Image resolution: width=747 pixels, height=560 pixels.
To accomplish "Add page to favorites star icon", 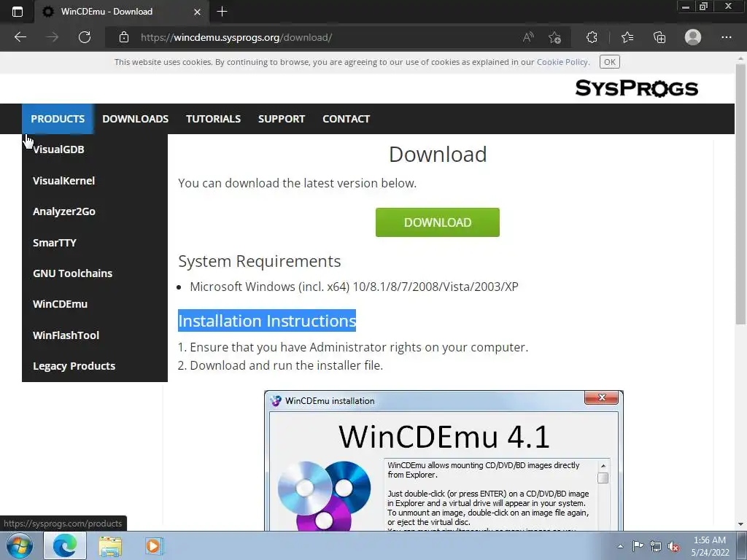I will 554,37.
